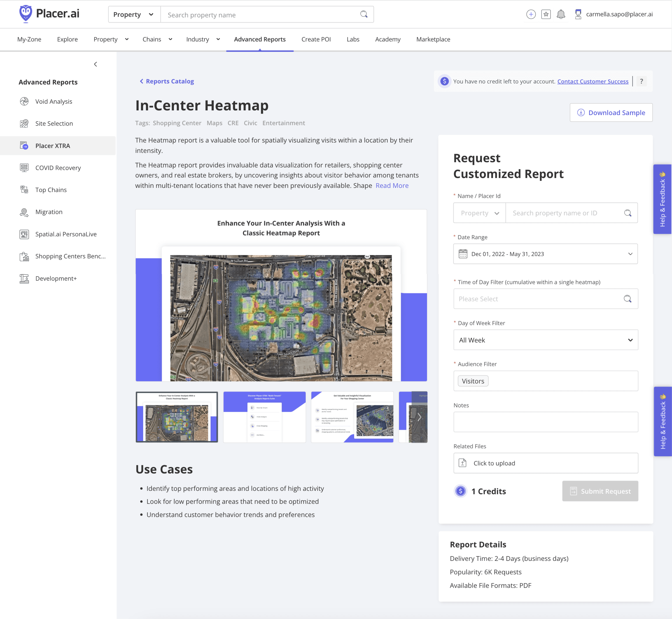
Task: Click the plus circle icon in header
Action: pyautogui.click(x=531, y=14)
